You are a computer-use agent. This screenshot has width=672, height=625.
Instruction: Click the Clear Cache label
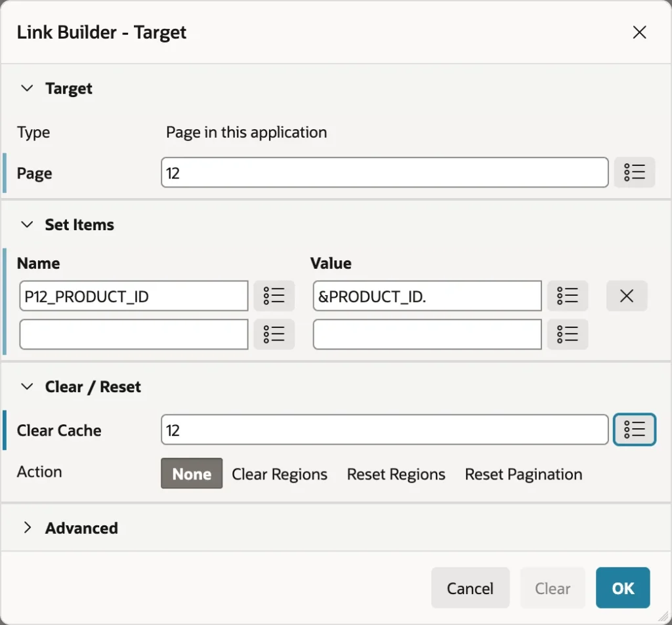pyautogui.click(x=59, y=430)
